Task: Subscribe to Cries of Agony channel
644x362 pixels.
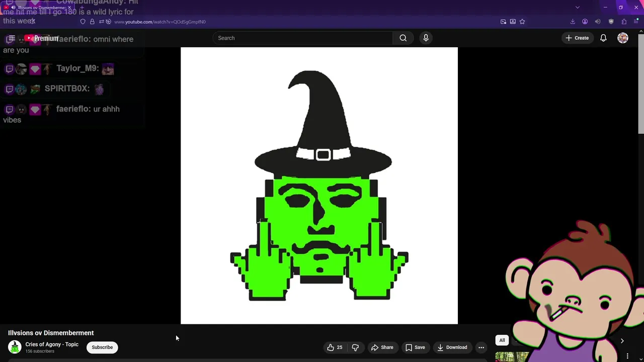Action: (102, 347)
